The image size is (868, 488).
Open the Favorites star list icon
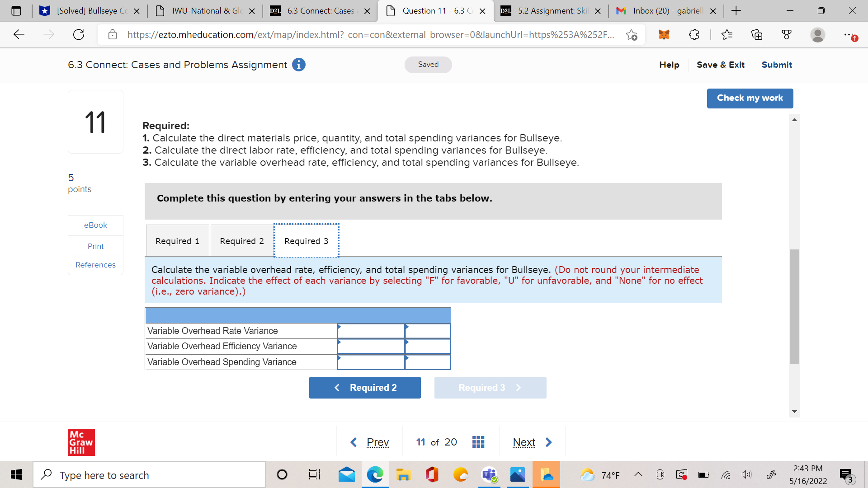click(726, 34)
